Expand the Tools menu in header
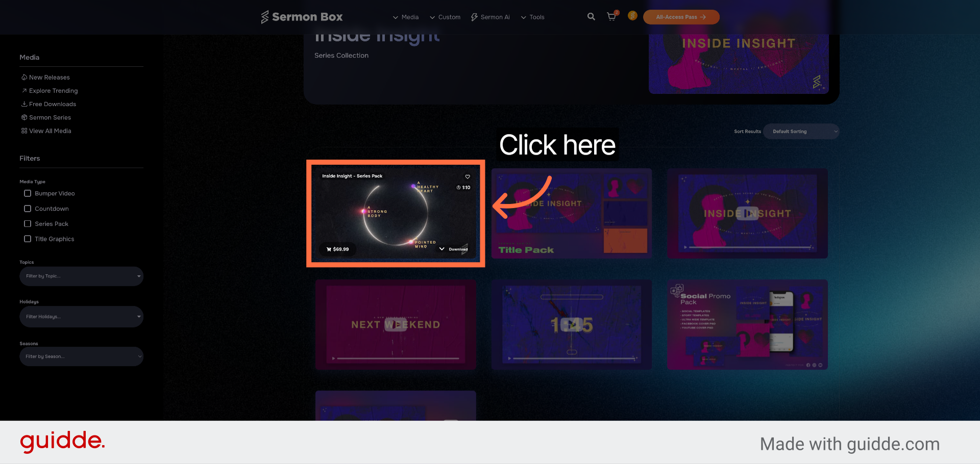The width and height of the screenshot is (980, 464). coord(532,17)
